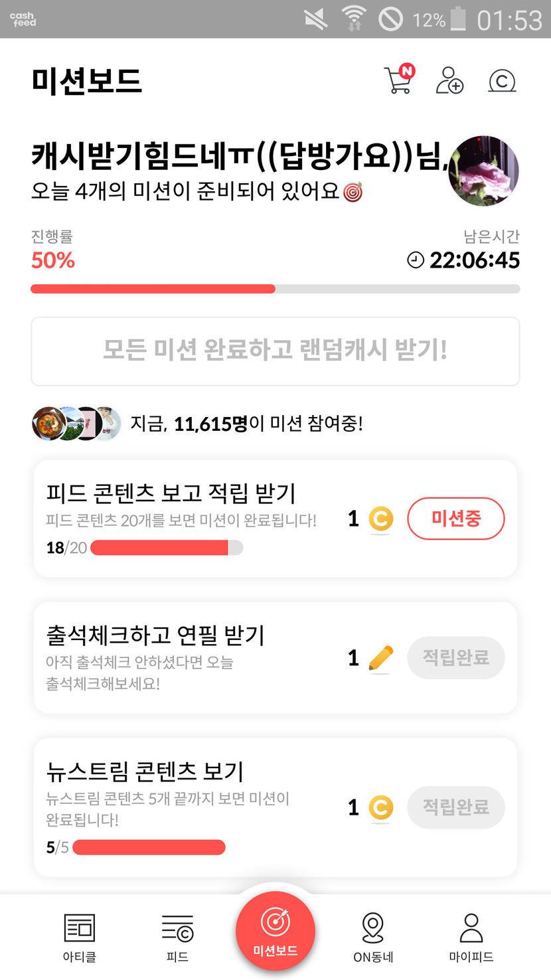This screenshot has width=551, height=980.
Task: Tap the participant avatars cluster
Action: (x=76, y=424)
